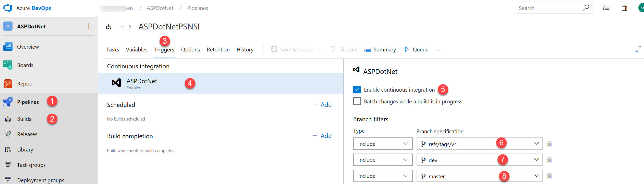644x184 pixels.
Task: Open the History tab
Action: click(245, 49)
